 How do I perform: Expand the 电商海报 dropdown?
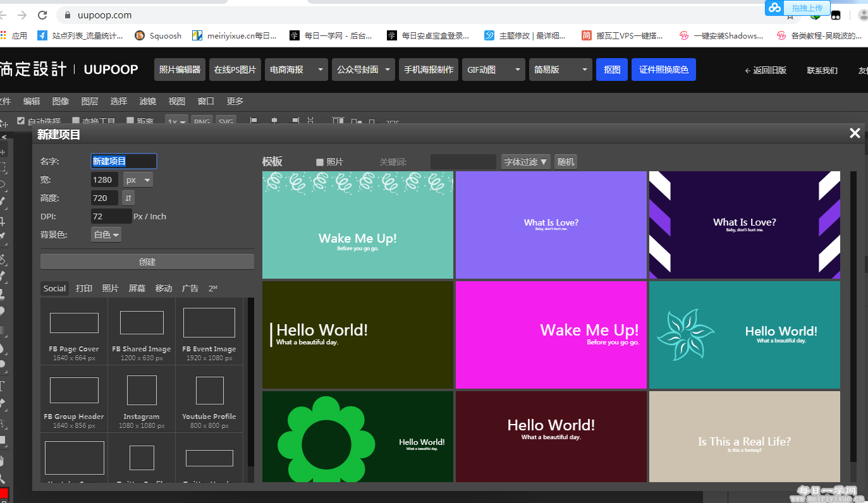point(296,70)
